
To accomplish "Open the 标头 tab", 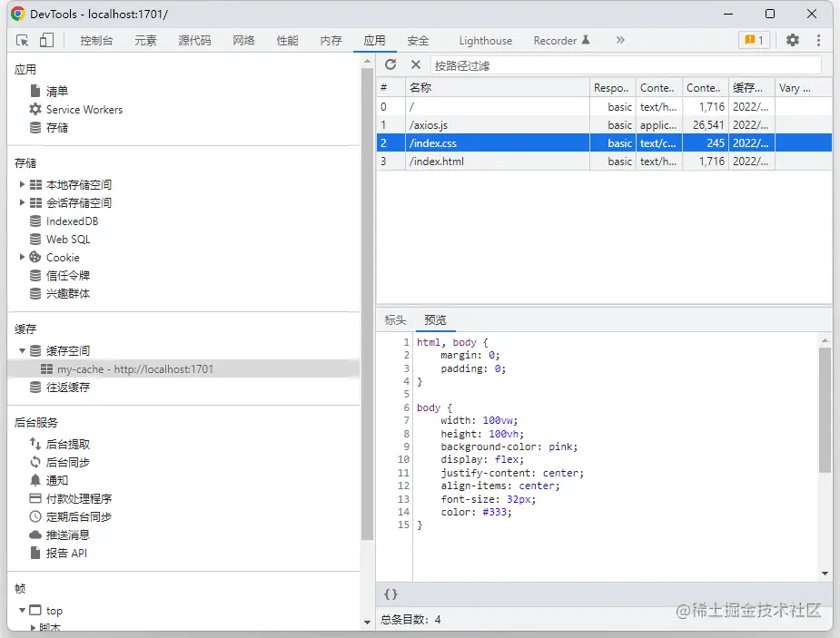I will pyautogui.click(x=395, y=319).
